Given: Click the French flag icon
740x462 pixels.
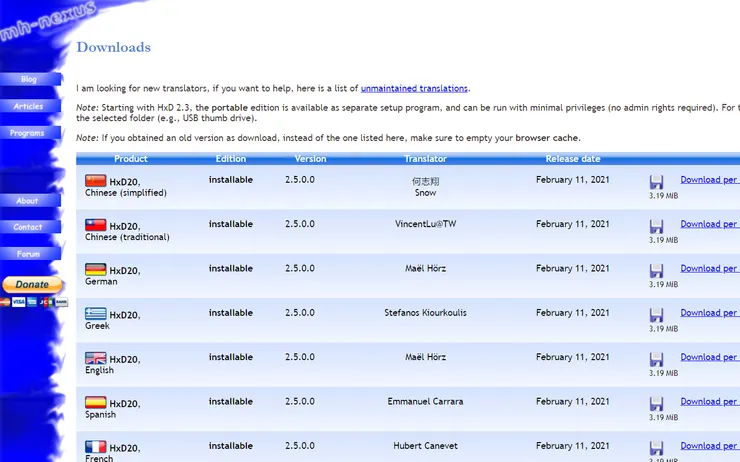Looking at the screenshot, I should pos(95,446).
